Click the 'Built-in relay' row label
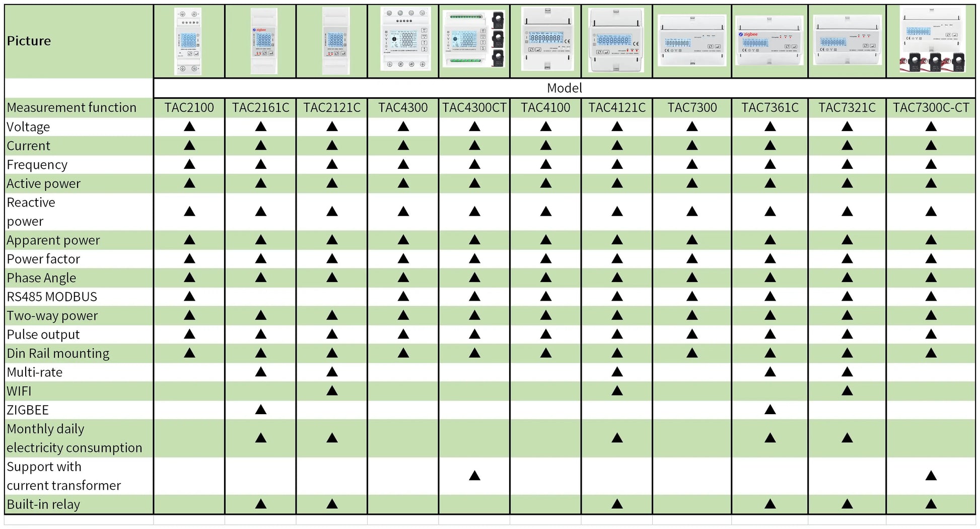This screenshot has height=529, width=980. [43, 504]
